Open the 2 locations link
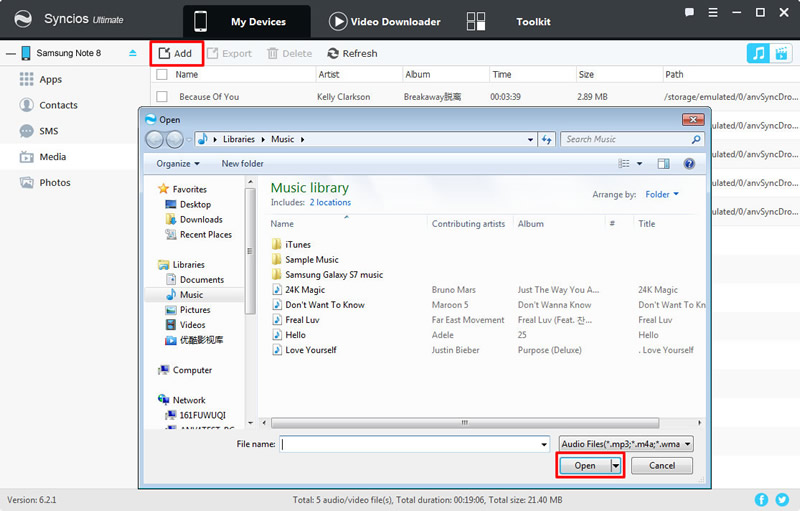Screen dimensions: 800x511 (330, 202)
